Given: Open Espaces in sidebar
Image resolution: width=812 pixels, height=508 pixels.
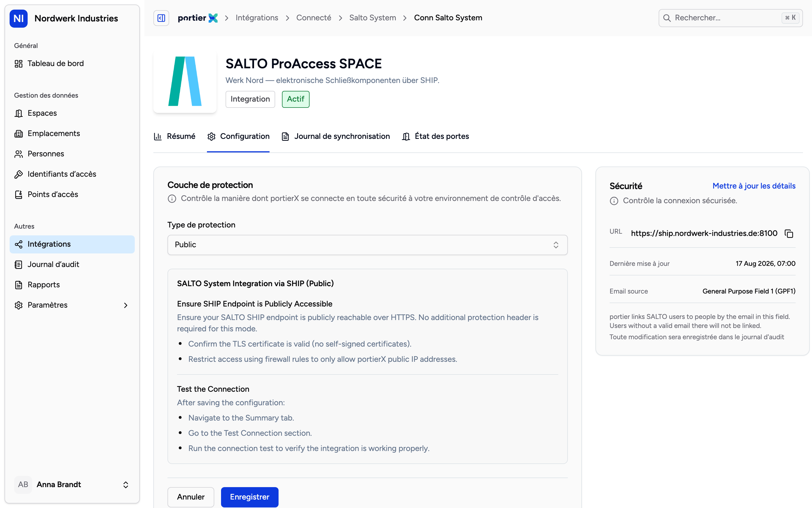Looking at the screenshot, I should click(72, 113).
